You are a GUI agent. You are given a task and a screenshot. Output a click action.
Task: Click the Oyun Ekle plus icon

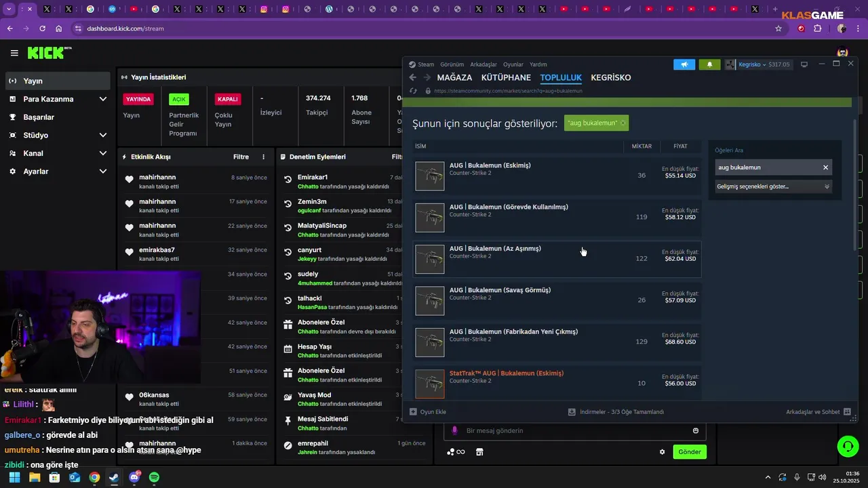[413, 411]
